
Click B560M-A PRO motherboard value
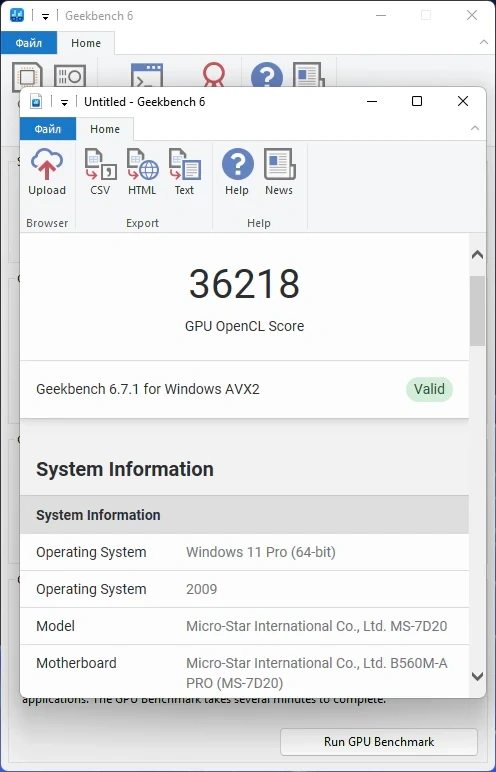pos(317,673)
